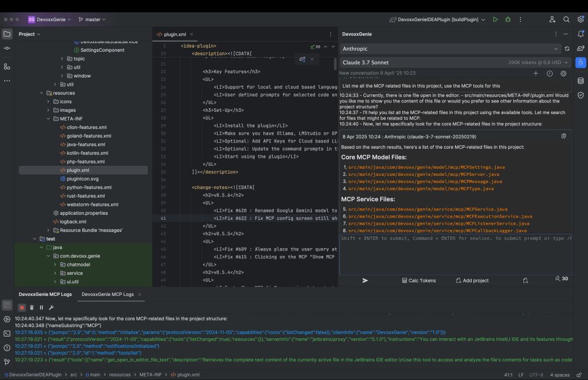Switch to the second DevoxxGenie MCP Logs tab
This screenshot has height=380, width=588.
(x=108, y=295)
